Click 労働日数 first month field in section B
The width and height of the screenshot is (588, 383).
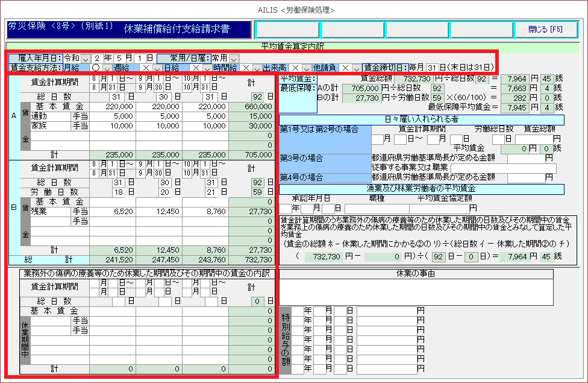coord(118,192)
